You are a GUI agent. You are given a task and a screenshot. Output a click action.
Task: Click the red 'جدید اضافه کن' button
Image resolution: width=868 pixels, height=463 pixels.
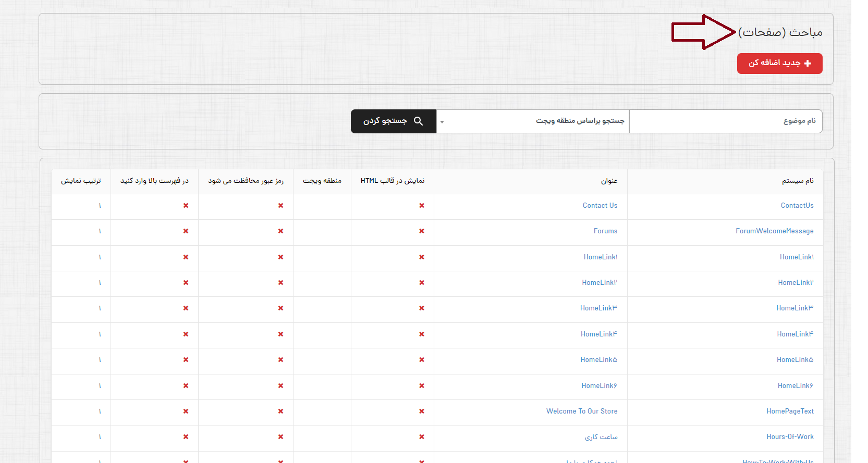[x=779, y=64]
